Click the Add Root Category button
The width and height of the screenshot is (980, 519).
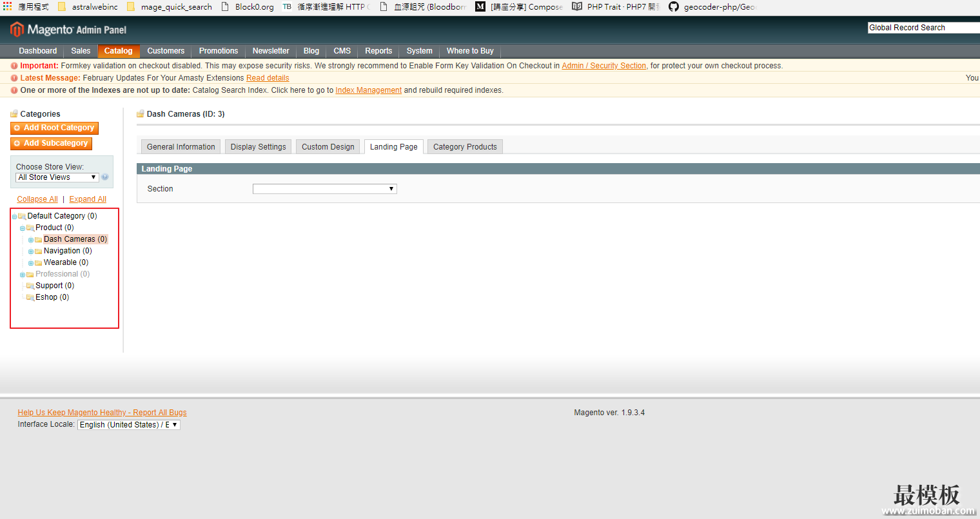click(54, 128)
